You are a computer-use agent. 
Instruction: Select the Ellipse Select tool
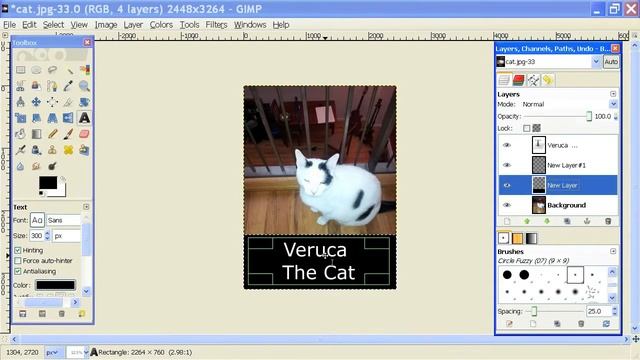click(36, 70)
